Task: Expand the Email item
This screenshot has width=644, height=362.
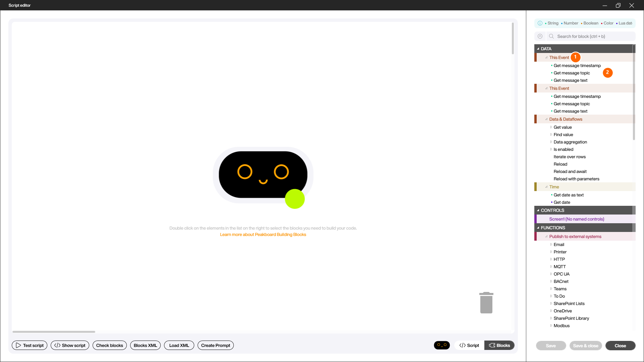Action: [551, 244]
